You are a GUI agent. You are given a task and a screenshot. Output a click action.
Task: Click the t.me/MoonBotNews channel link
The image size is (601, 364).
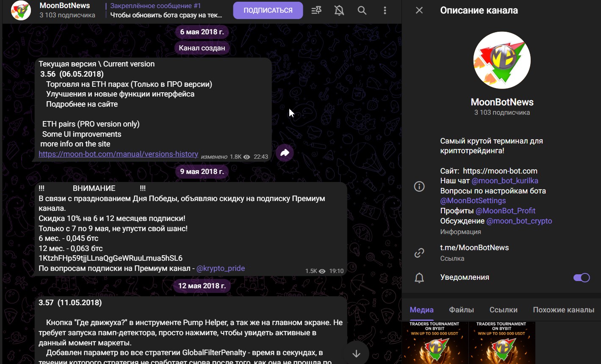[x=474, y=248]
